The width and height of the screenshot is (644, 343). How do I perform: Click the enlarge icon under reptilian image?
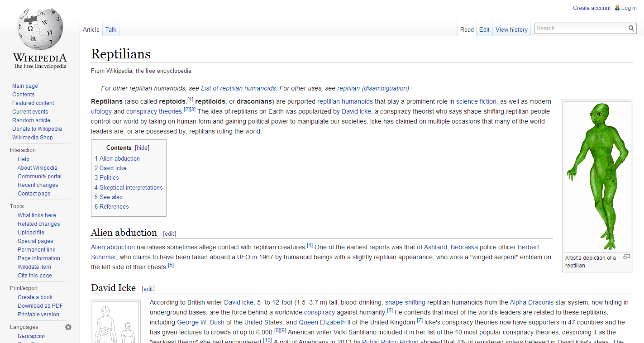tap(626, 257)
